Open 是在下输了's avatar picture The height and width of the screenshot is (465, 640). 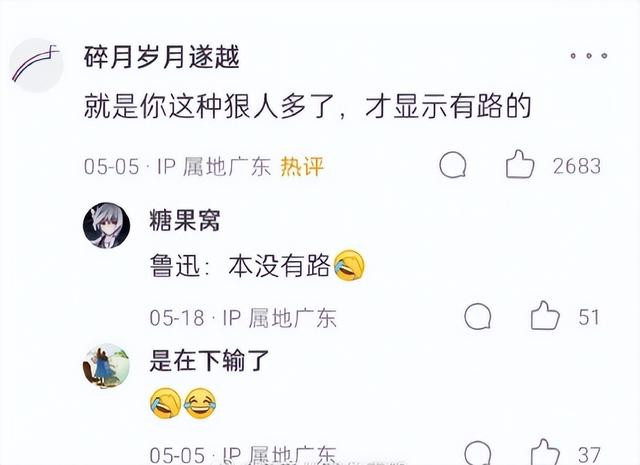coord(107,366)
